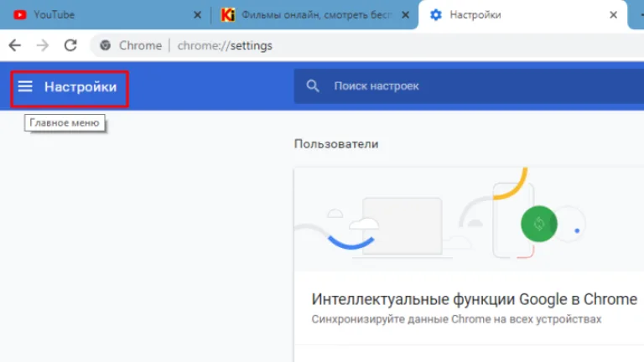Switch to the Фильмы онлайн tab
644x362 pixels.
point(314,15)
